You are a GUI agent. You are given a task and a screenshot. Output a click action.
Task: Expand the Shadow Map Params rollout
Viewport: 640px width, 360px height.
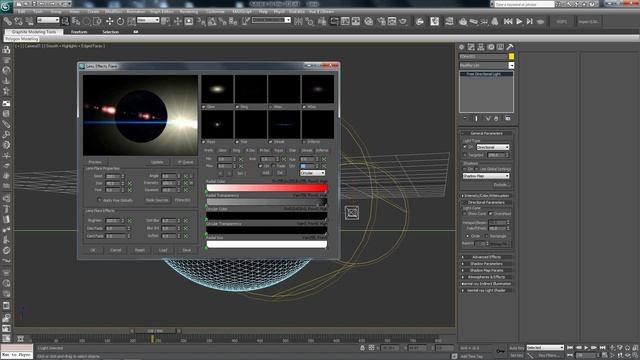pyautogui.click(x=487, y=270)
